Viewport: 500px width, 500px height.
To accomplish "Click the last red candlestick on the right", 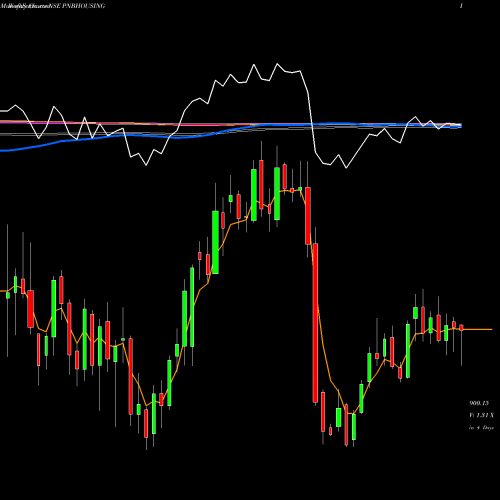I will 461,328.
